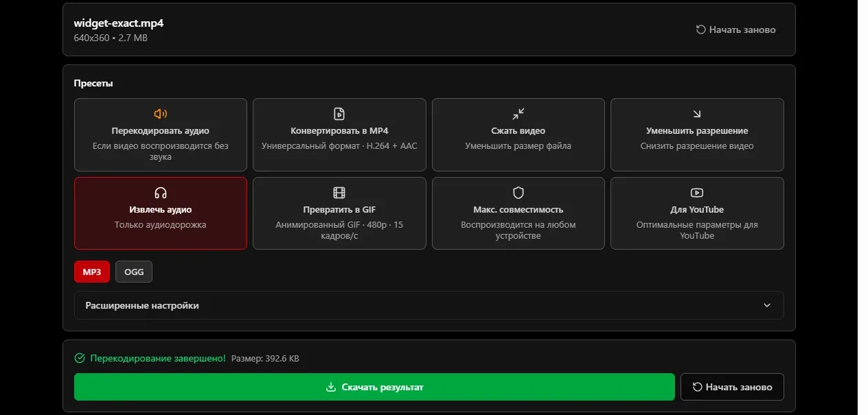Click the Только аудиодорожка description

click(161, 224)
